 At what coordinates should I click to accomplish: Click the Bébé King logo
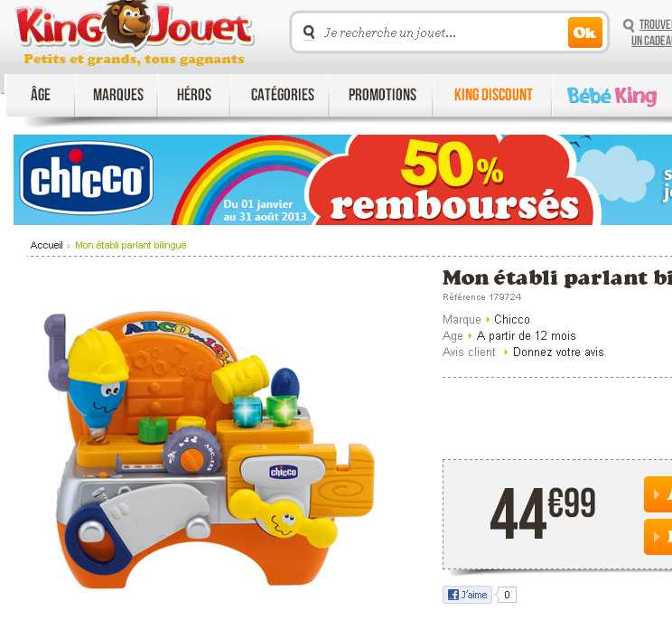pyautogui.click(x=611, y=95)
